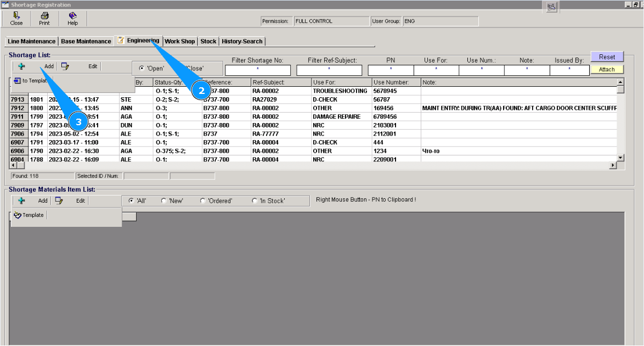Switch to the Base Maintenance tab
The image size is (644, 346).
pos(86,41)
